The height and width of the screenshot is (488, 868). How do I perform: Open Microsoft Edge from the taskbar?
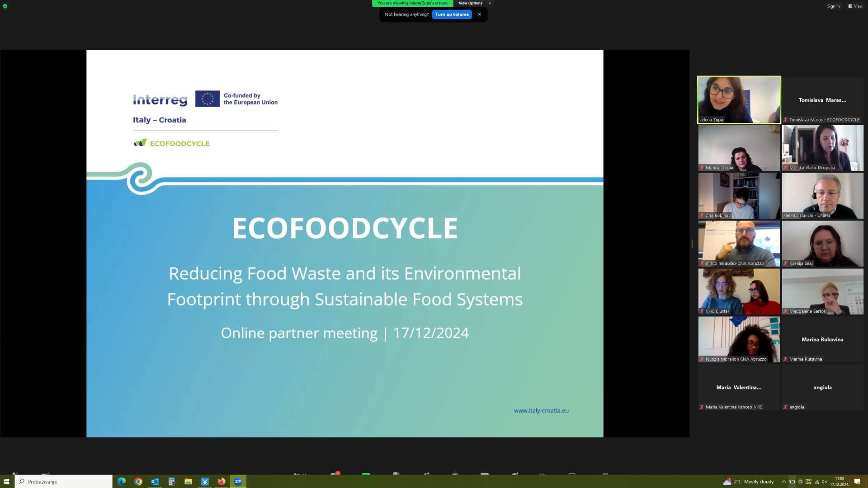pos(122,482)
